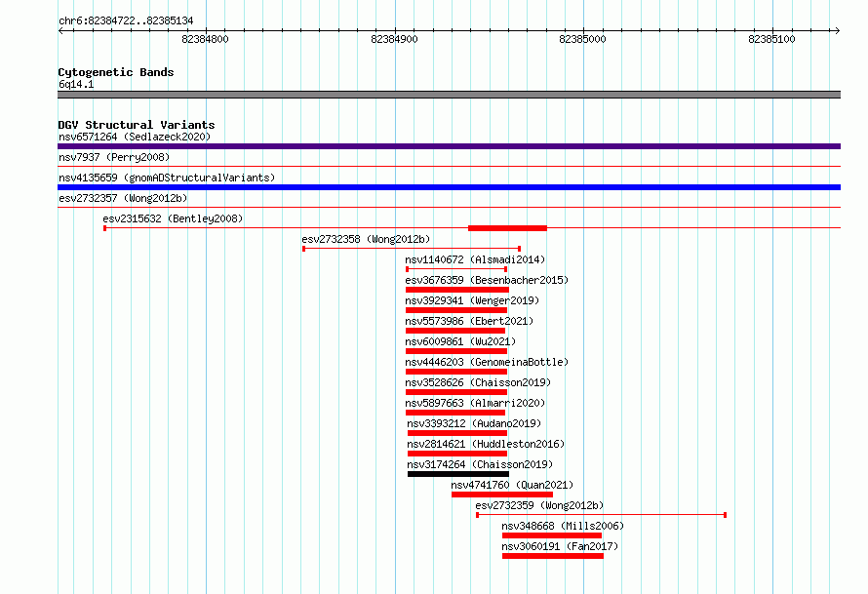868x594 pixels.
Task: Click the nsv6571264 (Sedlazeck2020) label
Action: (135, 137)
